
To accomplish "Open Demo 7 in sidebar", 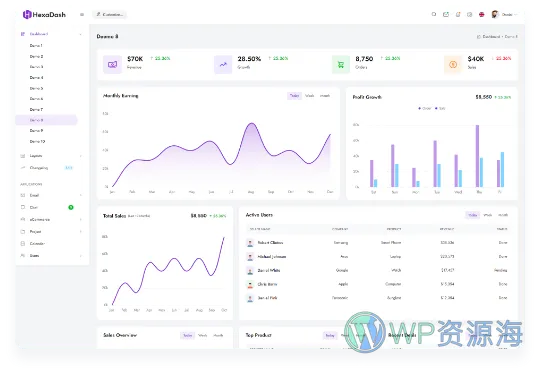I will click(x=36, y=110).
